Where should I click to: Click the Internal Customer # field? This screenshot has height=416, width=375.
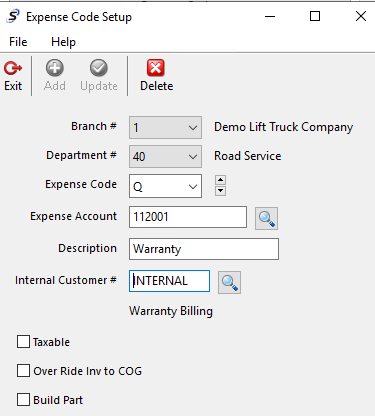(x=169, y=281)
